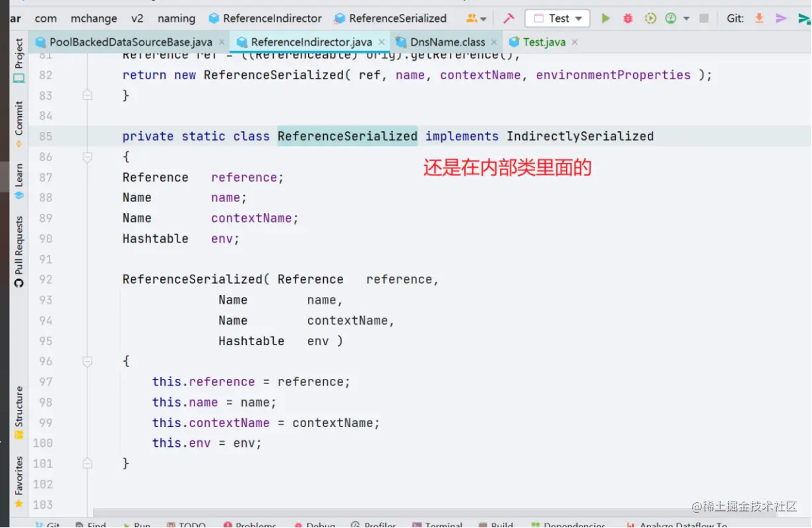Image resolution: width=812 pixels, height=528 pixels.
Task: Close the PoolBackedDataSourceBase.java tab
Action: 222,42
